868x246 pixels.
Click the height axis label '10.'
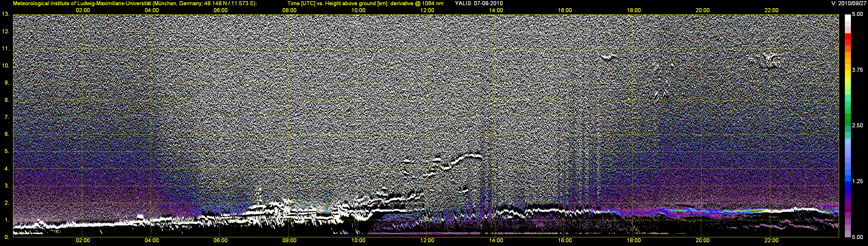(6, 66)
